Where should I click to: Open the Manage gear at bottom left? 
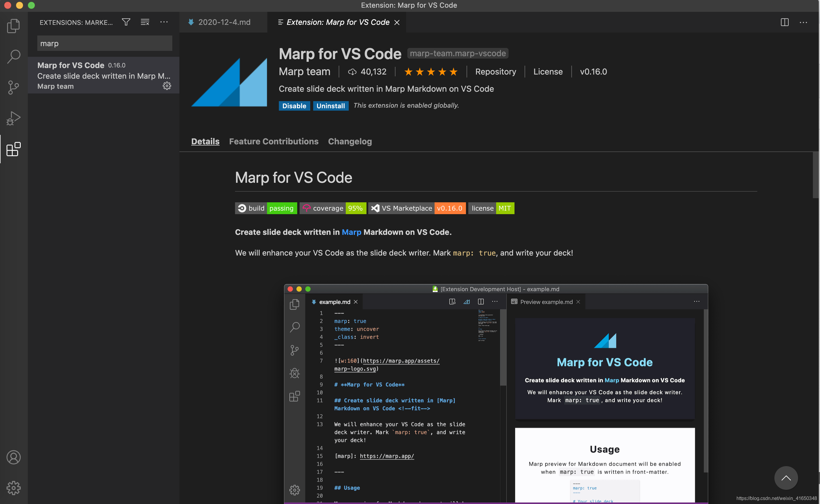13,488
